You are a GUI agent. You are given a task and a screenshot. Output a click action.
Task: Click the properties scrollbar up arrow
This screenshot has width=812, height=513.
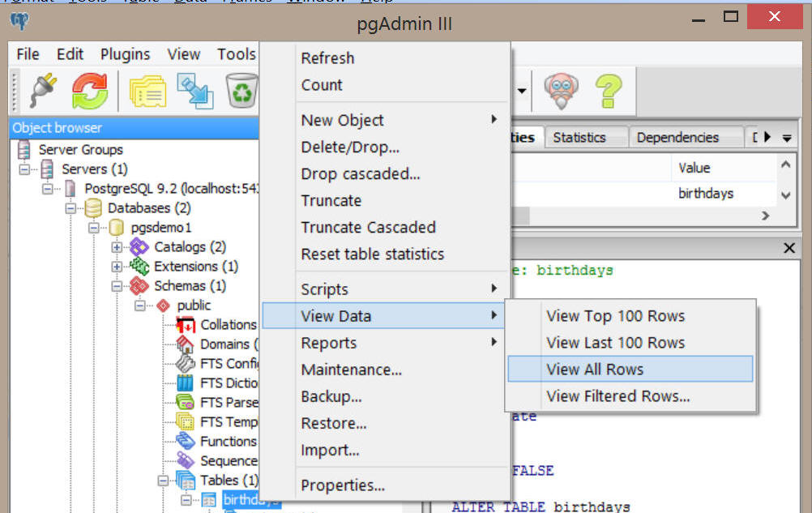pos(785,165)
